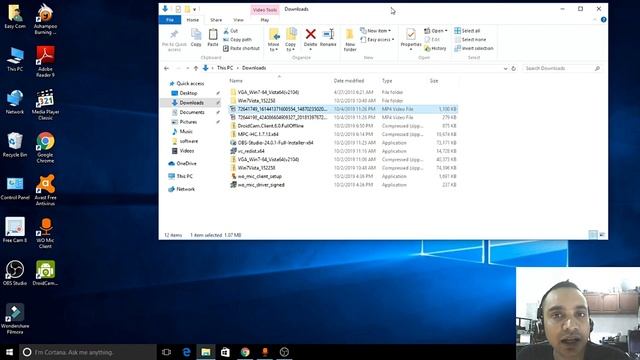
Task: Click Cut in Clipboard group
Action: pos(231,31)
